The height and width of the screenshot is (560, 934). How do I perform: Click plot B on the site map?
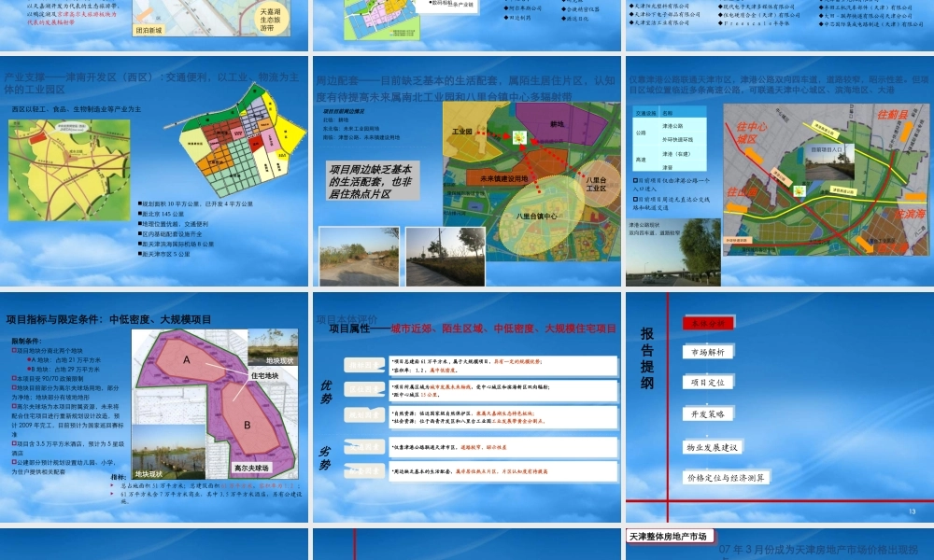pyautogui.click(x=248, y=425)
